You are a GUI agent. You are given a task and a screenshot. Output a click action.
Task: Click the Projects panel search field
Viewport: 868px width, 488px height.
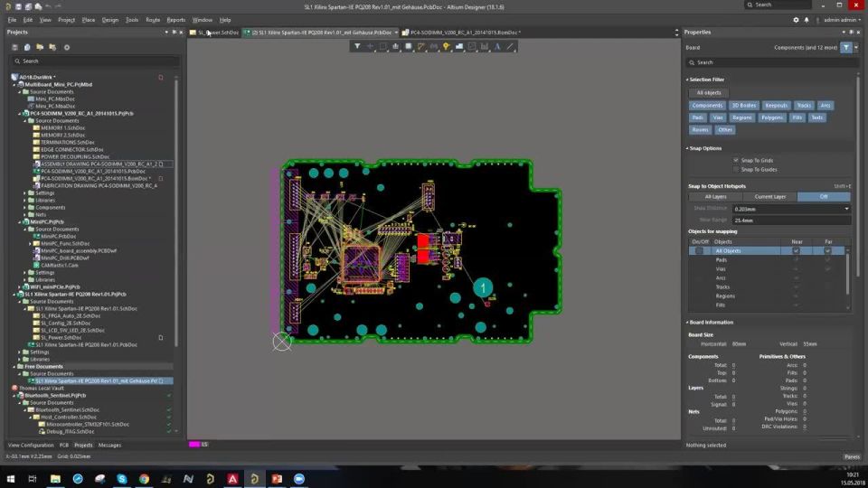click(x=95, y=61)
